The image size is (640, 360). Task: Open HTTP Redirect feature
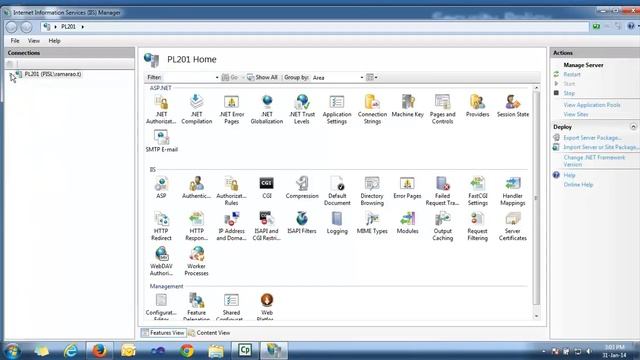pyautogui.click(x=161, y=226)
